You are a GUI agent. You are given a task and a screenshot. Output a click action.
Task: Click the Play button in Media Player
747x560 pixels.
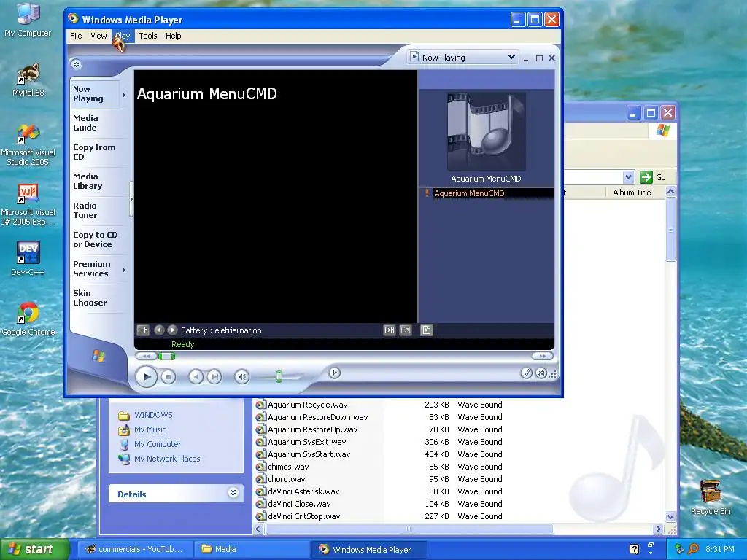146,377
